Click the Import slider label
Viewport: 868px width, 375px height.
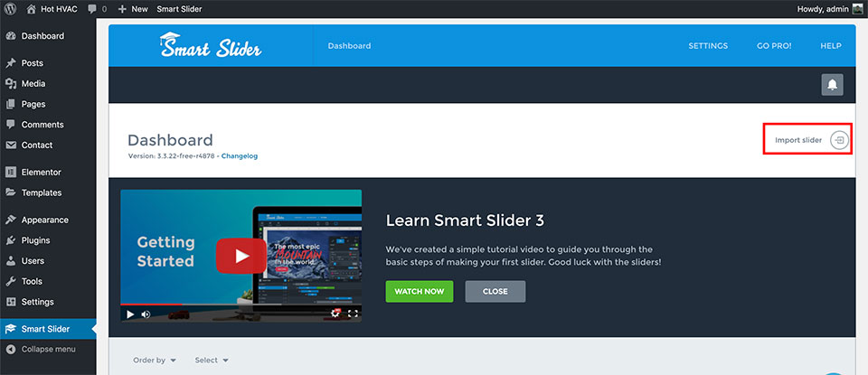click(798, 140)
